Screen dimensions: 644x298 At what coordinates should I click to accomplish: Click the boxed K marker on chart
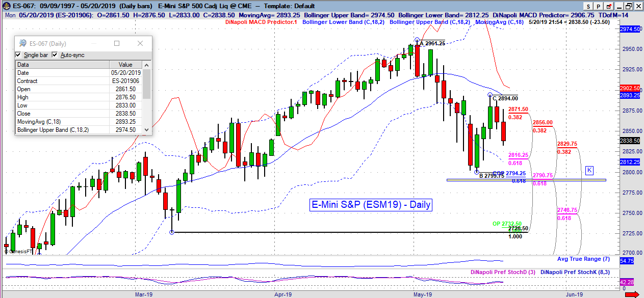pos(589,170)
